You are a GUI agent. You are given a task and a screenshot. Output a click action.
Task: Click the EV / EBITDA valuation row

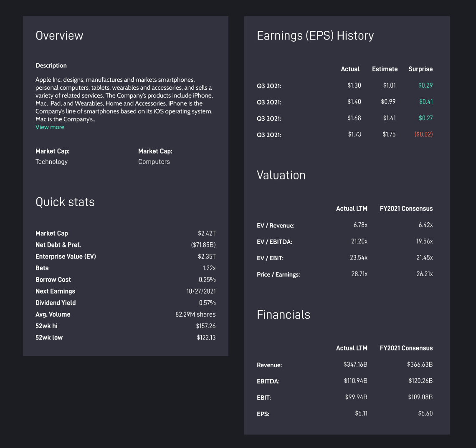[345, 242]
